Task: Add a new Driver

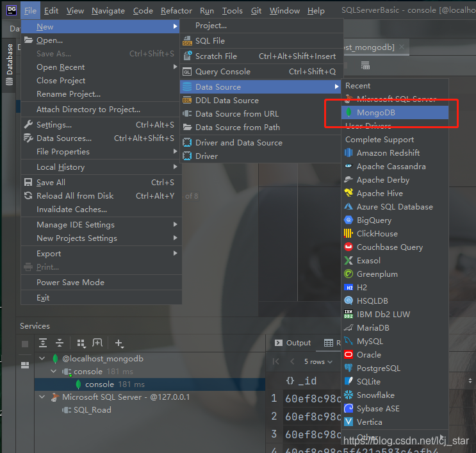Action: click(x=261, y=156)
